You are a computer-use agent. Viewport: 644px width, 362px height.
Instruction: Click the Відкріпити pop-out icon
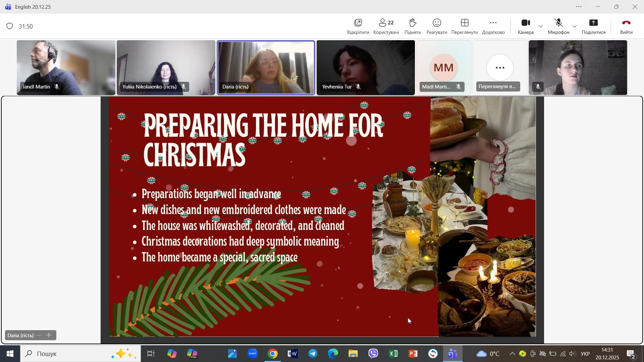(x=358, y=23)
